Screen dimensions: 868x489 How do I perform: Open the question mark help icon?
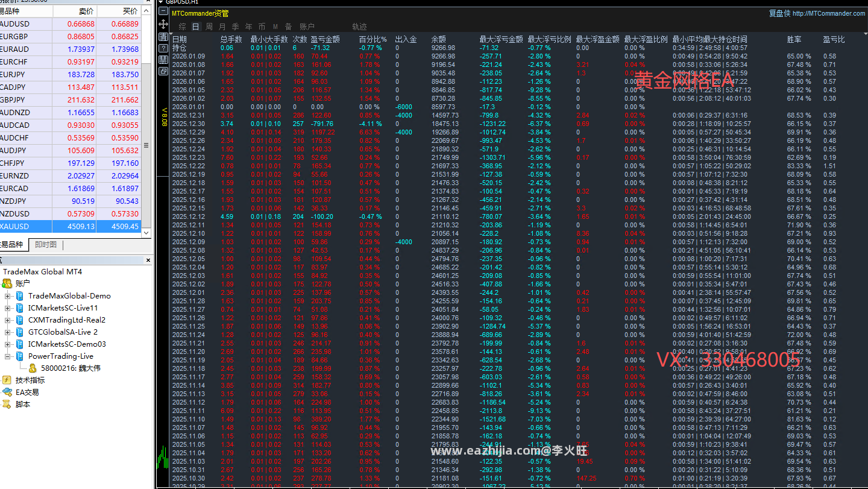(163, 48)
